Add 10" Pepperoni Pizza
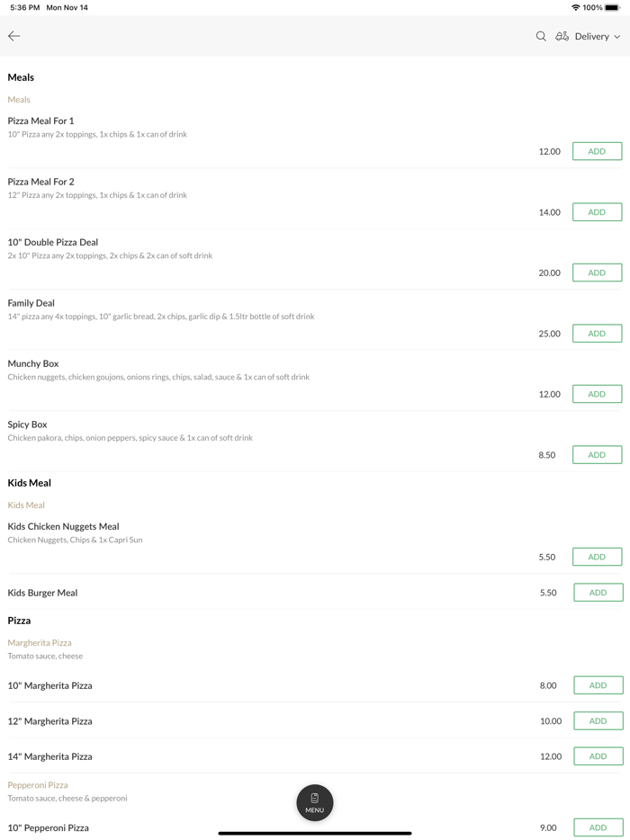This screenshot has height=840, width=630. pyautogui.click(x=598, y=827)
